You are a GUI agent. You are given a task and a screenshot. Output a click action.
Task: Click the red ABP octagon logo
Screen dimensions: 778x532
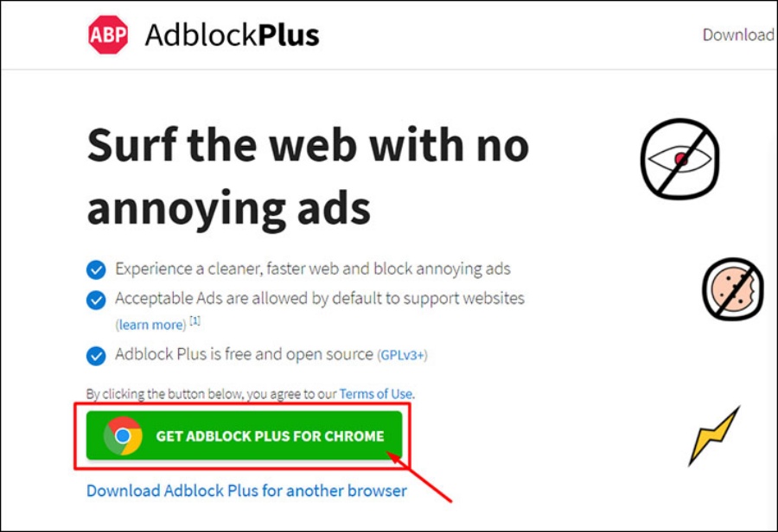[108, 35]
